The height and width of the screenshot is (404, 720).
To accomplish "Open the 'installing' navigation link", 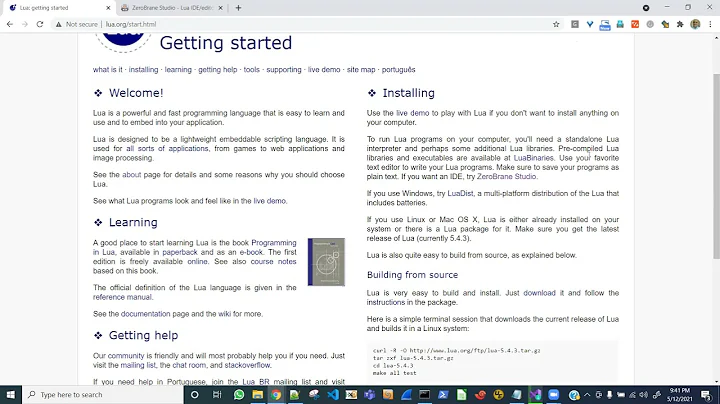I will pos(143,70).
